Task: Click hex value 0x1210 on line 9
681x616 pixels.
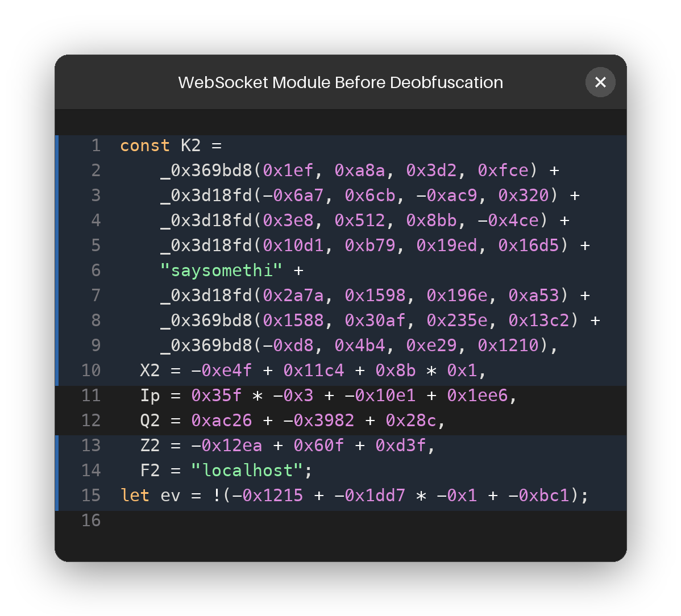Action: point(508,345)
